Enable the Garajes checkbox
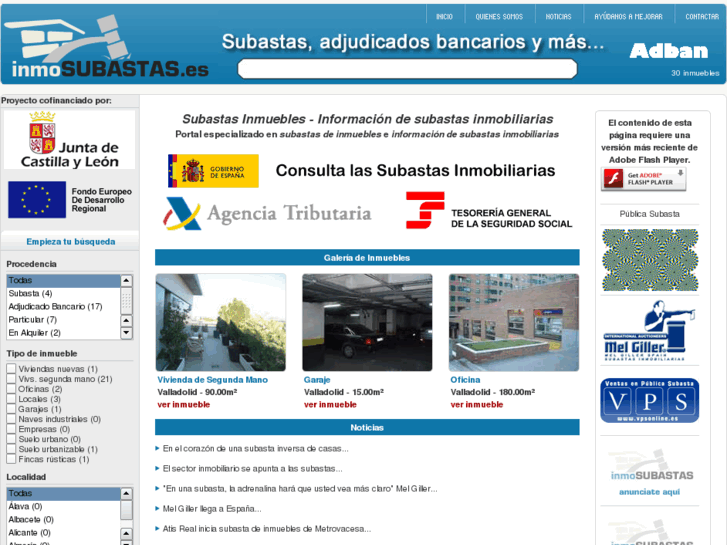 [11, 409]
